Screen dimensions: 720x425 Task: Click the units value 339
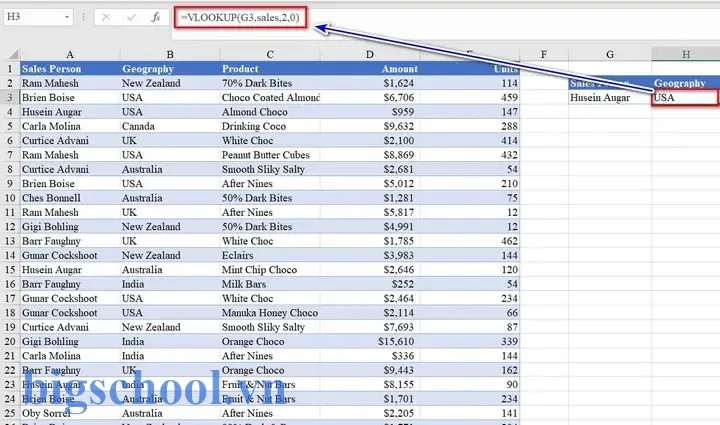pos(470,341)
